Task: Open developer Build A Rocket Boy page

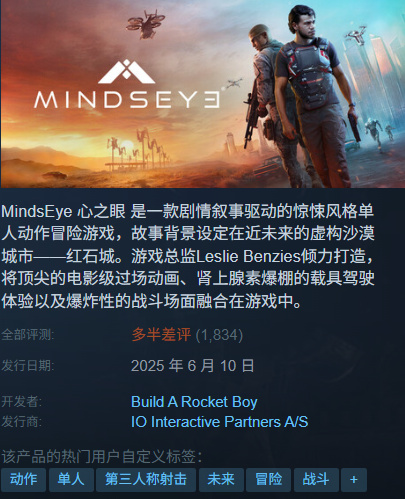Action: click(x=194, y=402)
